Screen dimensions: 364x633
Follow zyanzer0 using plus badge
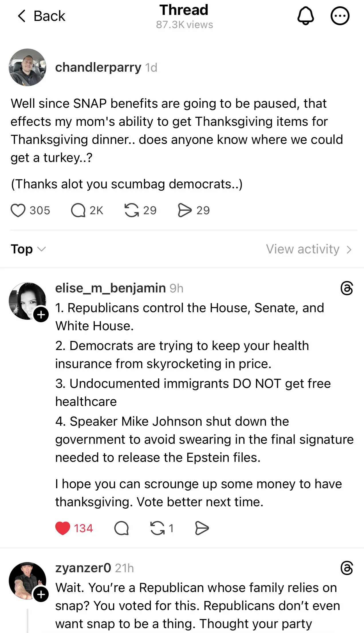click(x=41, y=594)
